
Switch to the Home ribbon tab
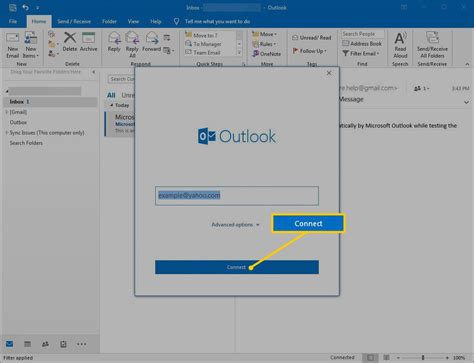[x=39, y=21]
